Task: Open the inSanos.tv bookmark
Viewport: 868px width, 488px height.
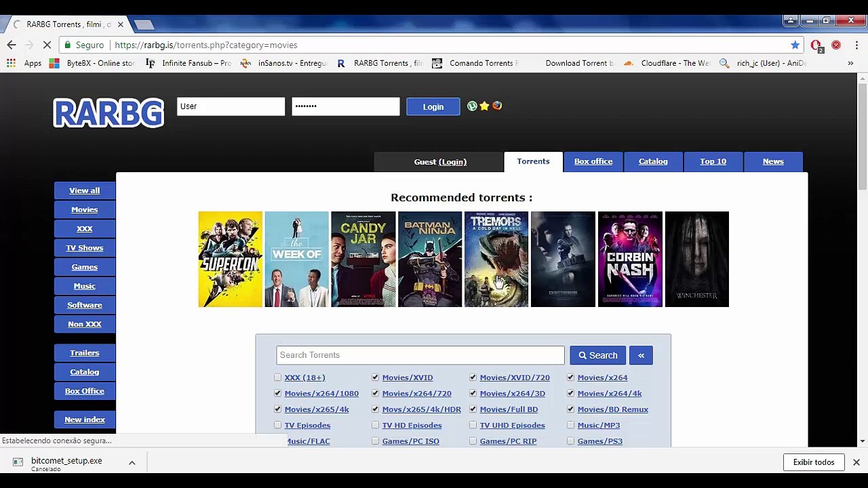Action: click(283, 63)
